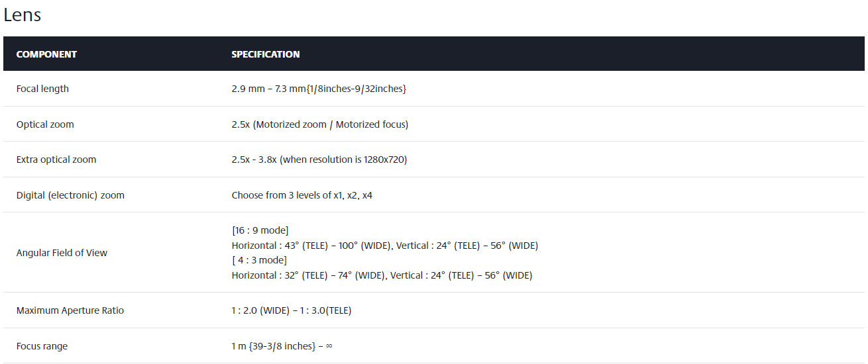This screenshot has height=364, width=868.
Task: Click the 2.9 mm – 7.3 mm focal length value
Action: point(319,89)
